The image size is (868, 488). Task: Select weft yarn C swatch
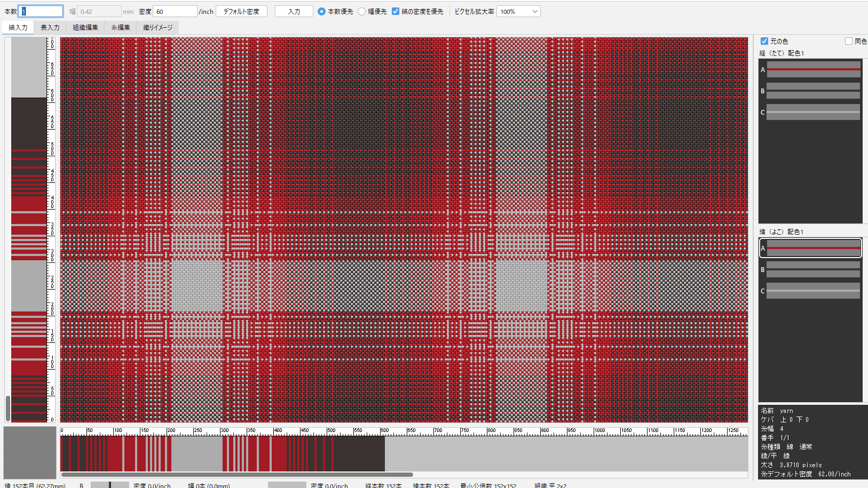tap(812, 291)
